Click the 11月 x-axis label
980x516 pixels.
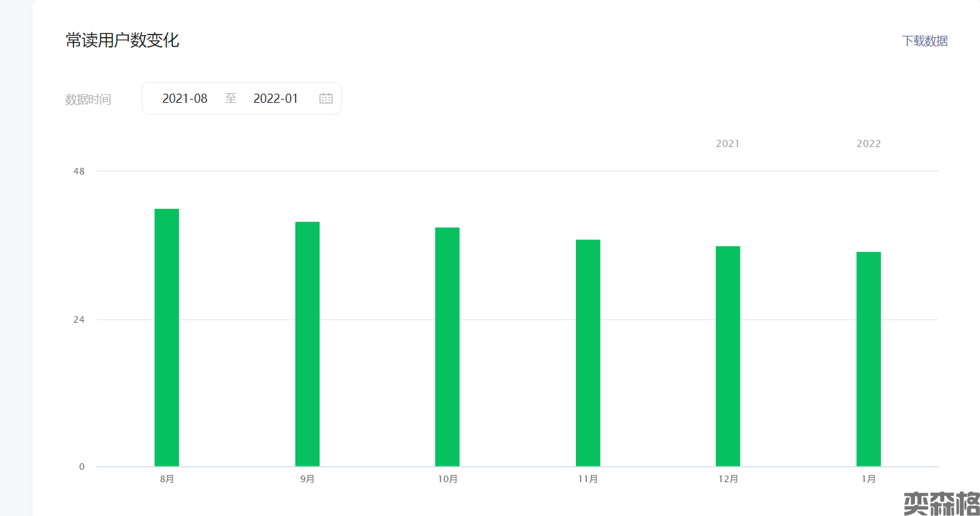[x=588, y=479]
